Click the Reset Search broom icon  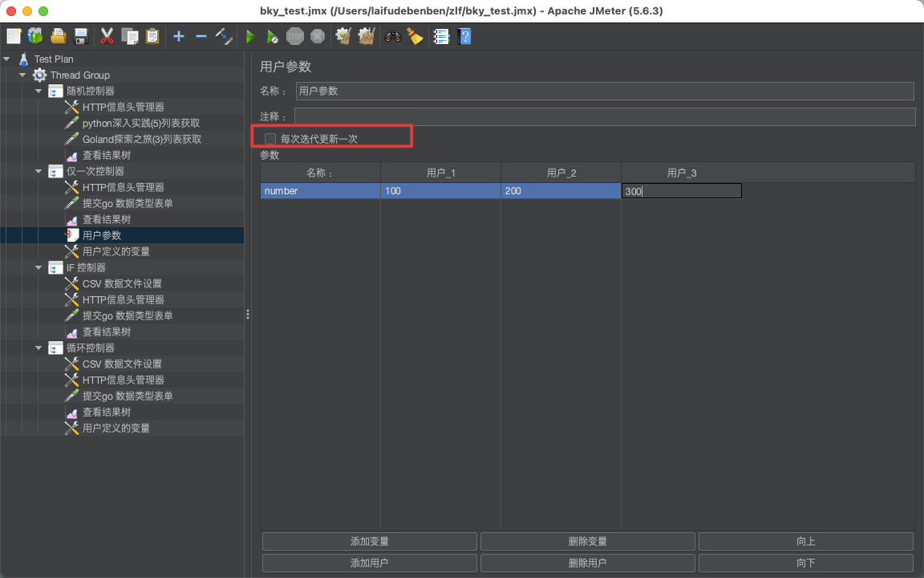(x=415, y=37)
